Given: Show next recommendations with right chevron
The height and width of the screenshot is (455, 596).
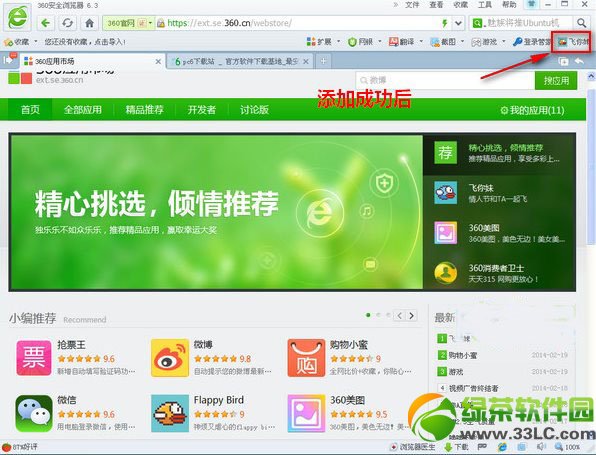Looking at the screenshot, I should (411, 315).
